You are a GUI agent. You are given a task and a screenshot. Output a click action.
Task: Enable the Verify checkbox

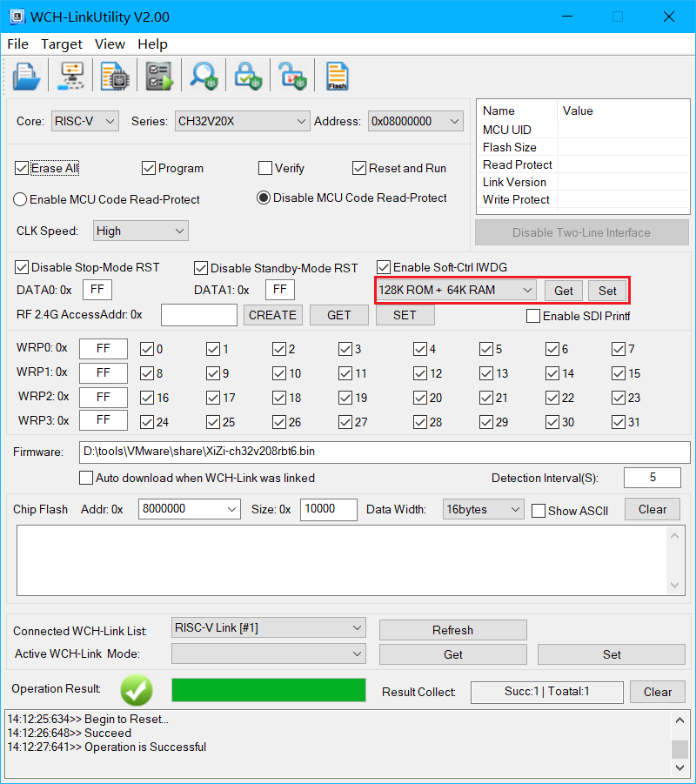coord(265,168)
